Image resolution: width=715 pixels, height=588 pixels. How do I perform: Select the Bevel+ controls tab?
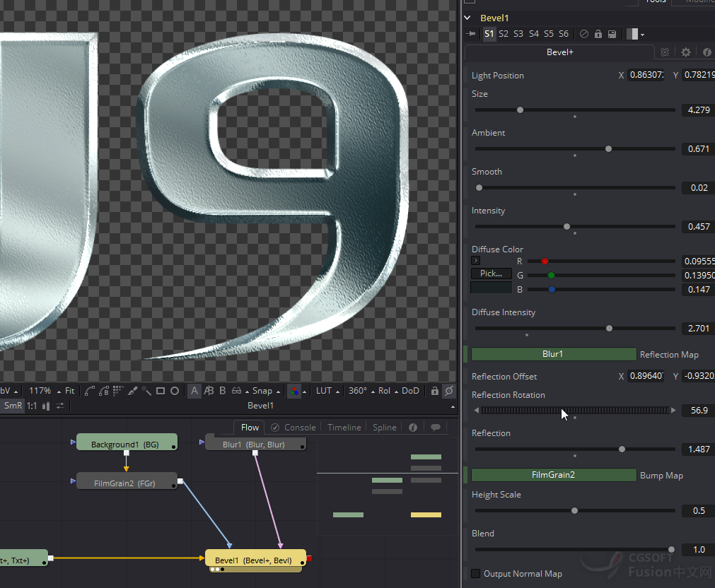559,52
